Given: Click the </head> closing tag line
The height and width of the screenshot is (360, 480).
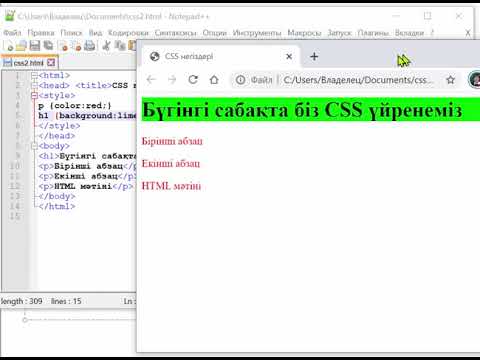Looking at the screenshot, I should click(x=57, y=136).
